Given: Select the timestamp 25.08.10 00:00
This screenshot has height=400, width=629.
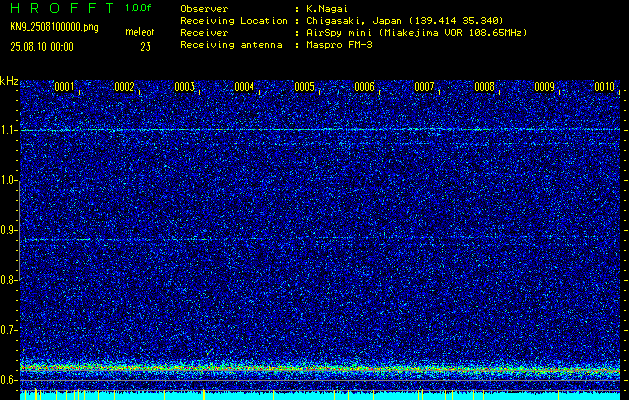Looking at the screenshot, I should click(x=42, y=47).
